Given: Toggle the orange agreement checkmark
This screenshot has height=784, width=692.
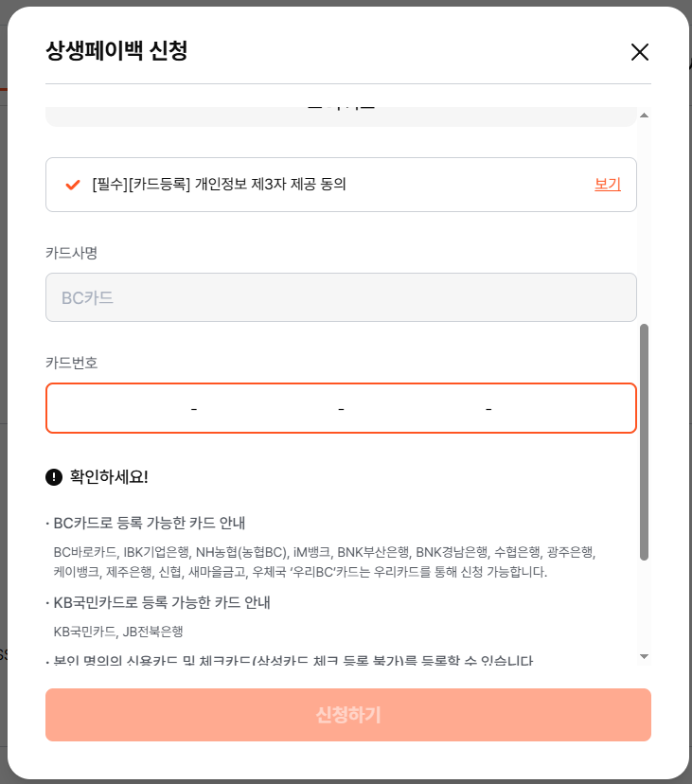Looking at the screenshot, I should pos(73,185).
